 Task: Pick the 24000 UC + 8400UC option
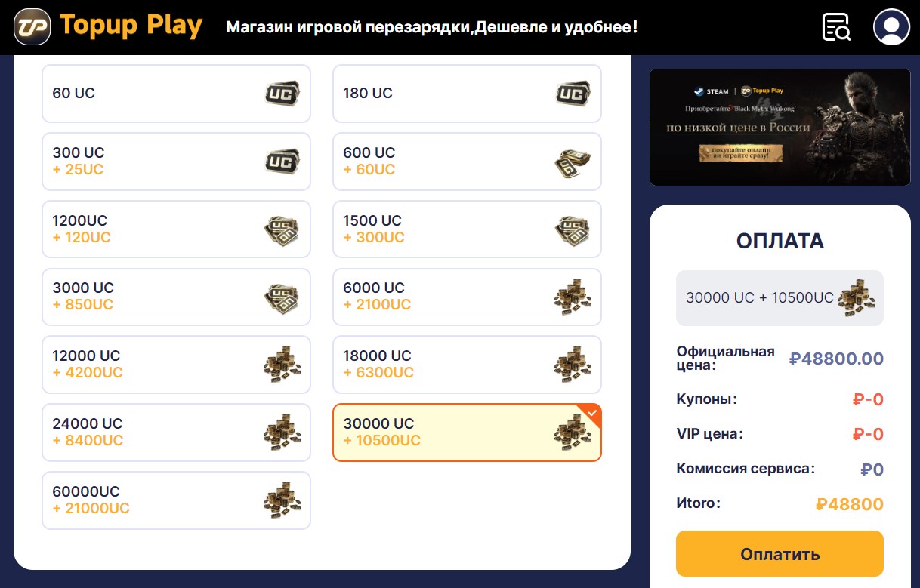pos(176,432)
